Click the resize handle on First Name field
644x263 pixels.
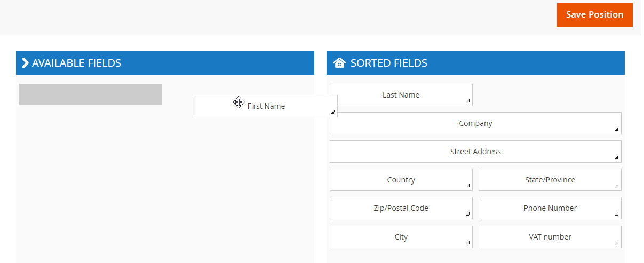tap(333, 112)
